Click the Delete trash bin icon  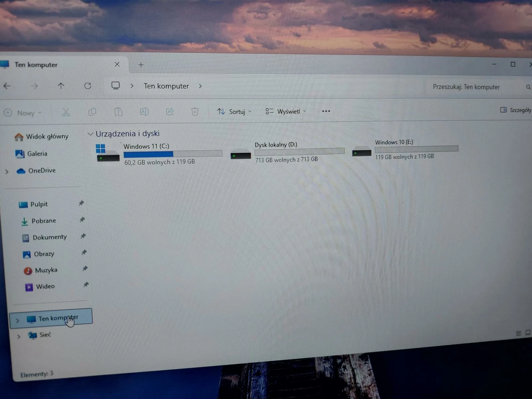pyautogui.click(x=195, y=111)
